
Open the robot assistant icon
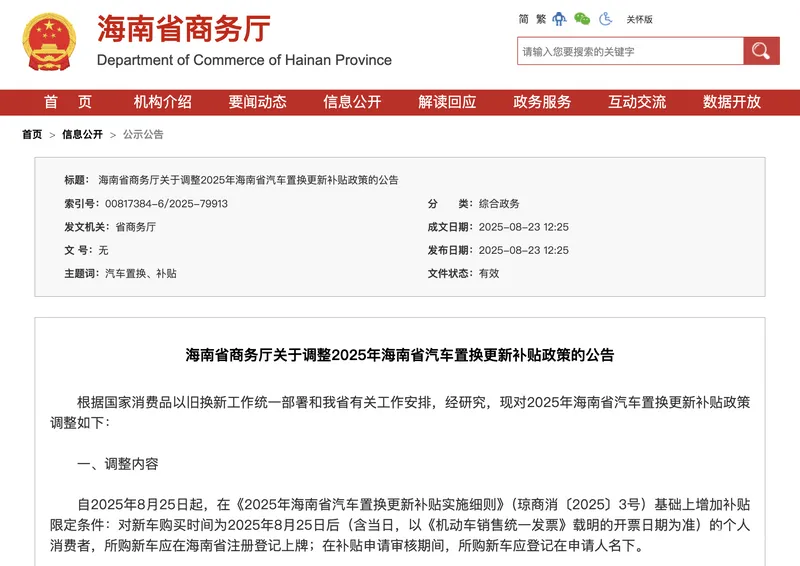point(558,19)
